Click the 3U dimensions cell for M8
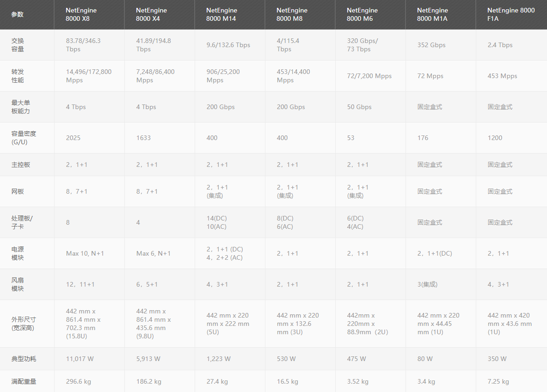This screenshot has height=392, width=547. pos(298,324)
